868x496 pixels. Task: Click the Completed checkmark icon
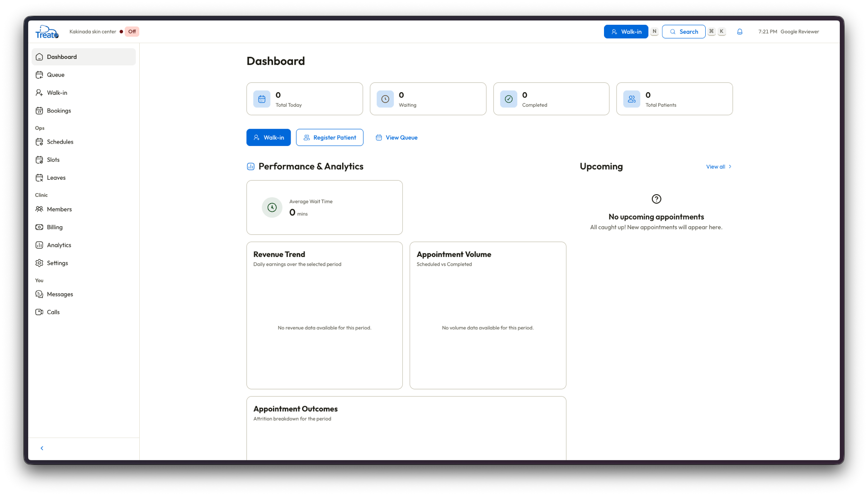[x=509, y=99]
